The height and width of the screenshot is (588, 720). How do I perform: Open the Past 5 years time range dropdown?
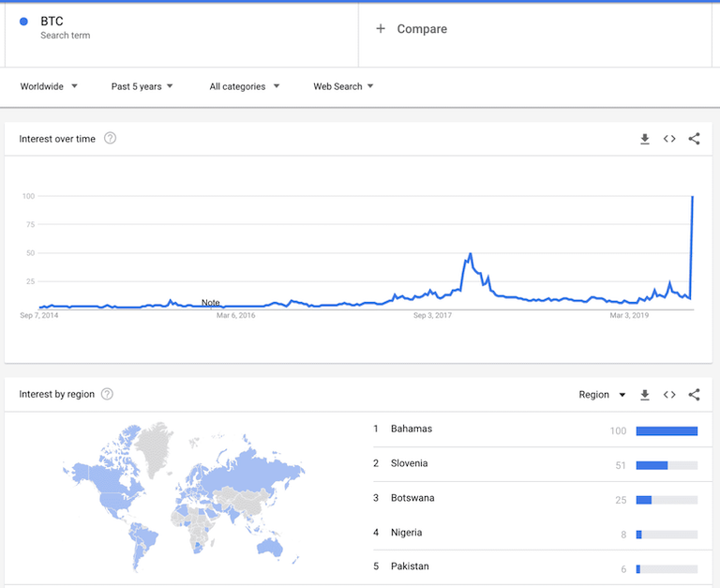point(142,86)
